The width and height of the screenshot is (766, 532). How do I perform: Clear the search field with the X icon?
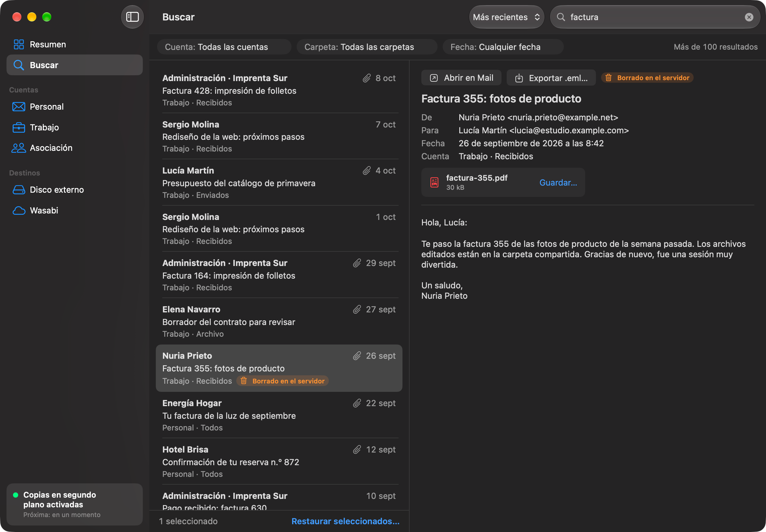749,17
